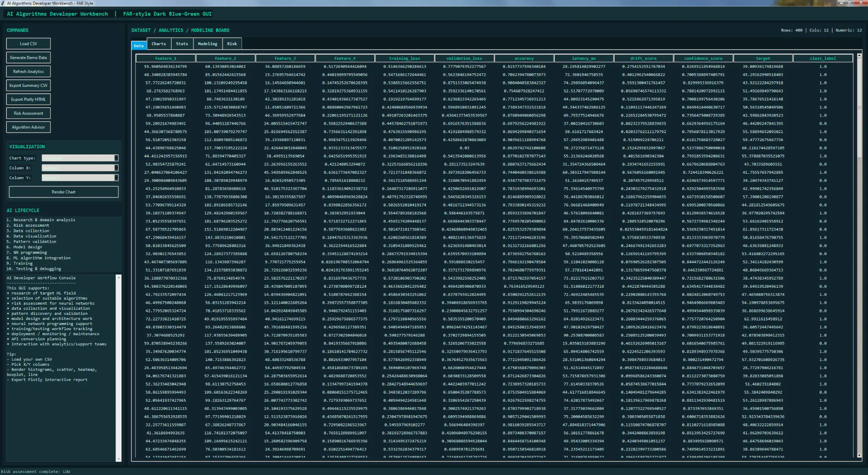Click the validation_loss cell reading 0.03
This screenshot has height=475, width=868.
click(464, 148)
